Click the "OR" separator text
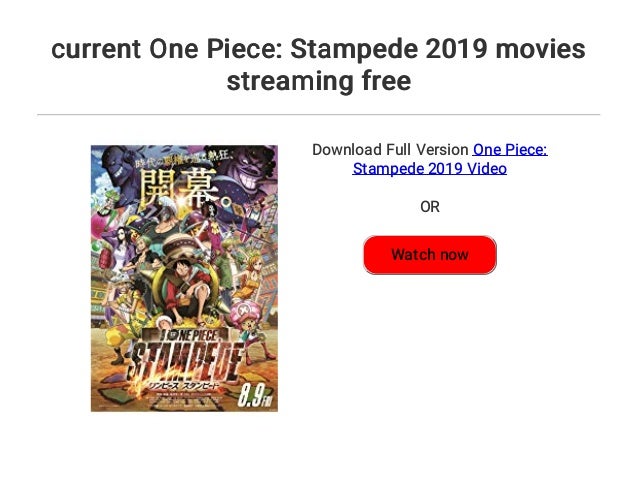 pyautogui.click(x=430, y=207)
